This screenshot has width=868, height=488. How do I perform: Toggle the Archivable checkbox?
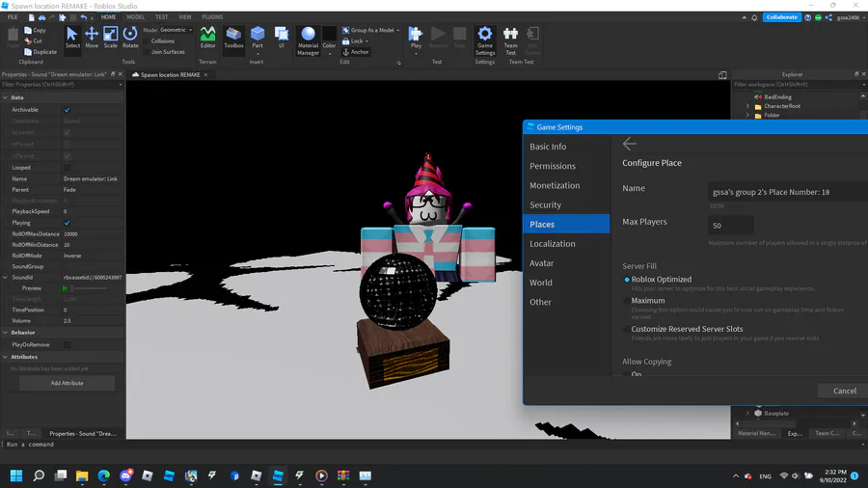tap(67, 110)
